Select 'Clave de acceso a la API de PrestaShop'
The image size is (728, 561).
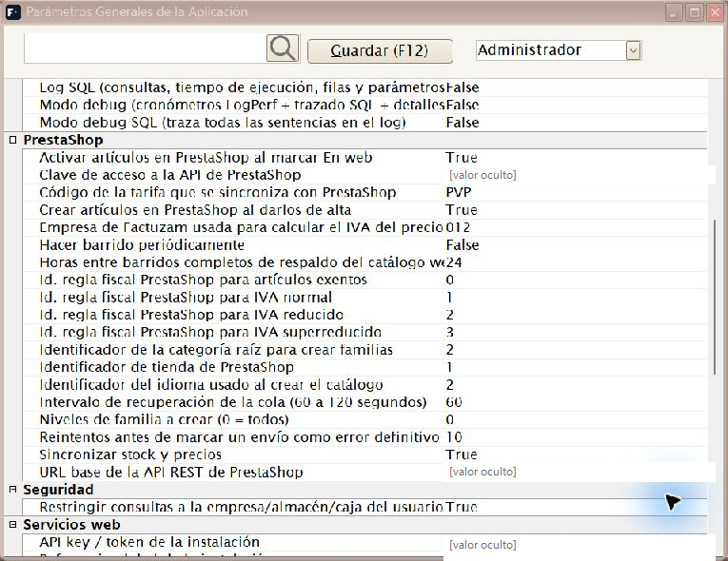click(x=364, y=175)
